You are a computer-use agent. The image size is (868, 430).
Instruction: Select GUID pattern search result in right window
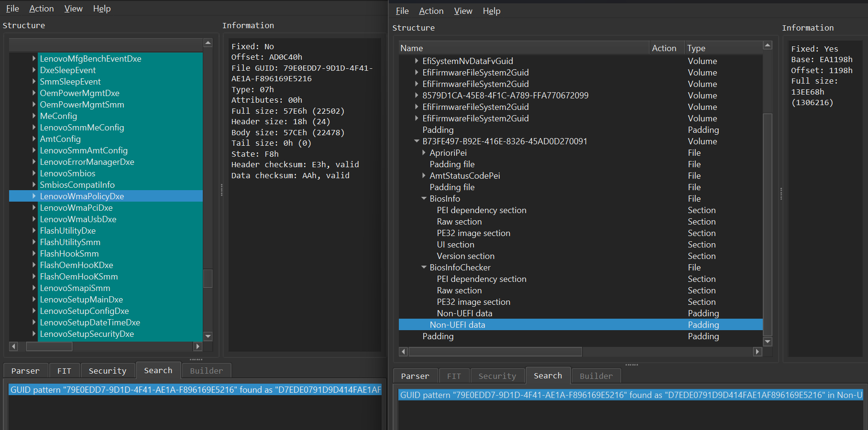[x=630, y=395]
